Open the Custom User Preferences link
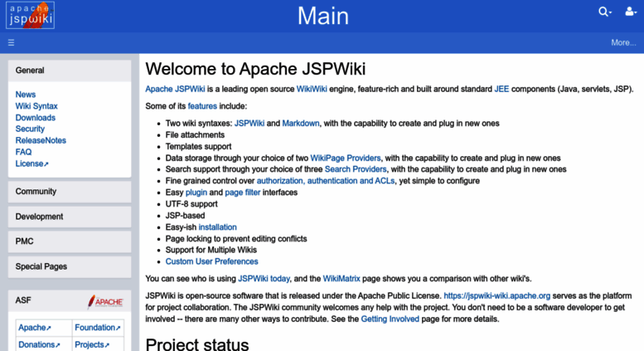644x351 pixels. (x=211, y=261)
